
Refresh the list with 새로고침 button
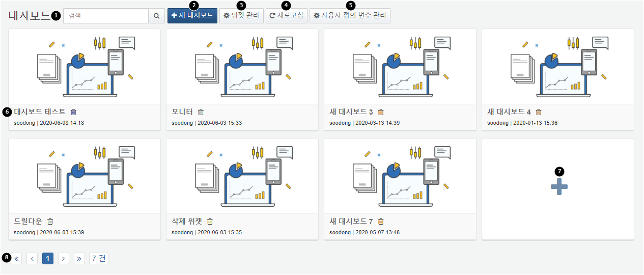coord(287,16)
